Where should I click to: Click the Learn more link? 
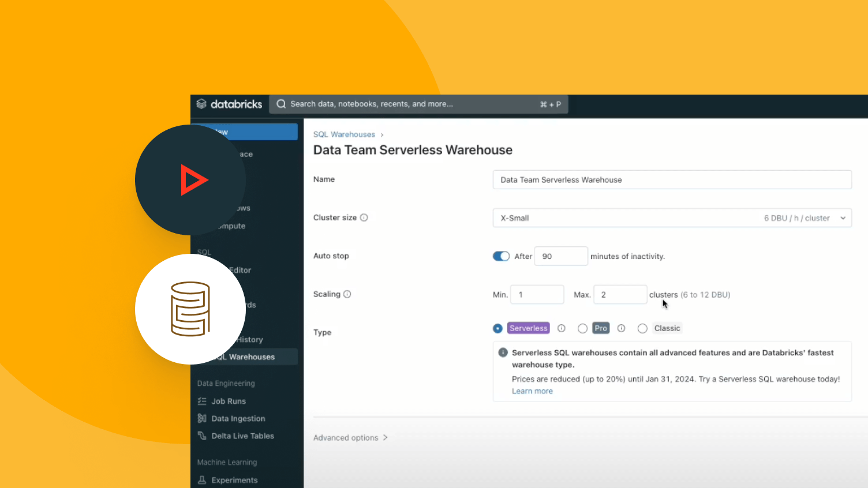532,391
